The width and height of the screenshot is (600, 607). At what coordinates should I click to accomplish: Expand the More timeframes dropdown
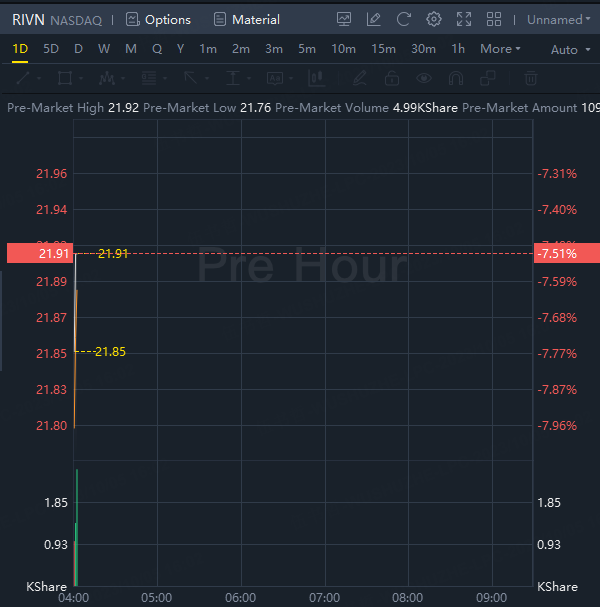pyautogui.click(x=500, y=49)
